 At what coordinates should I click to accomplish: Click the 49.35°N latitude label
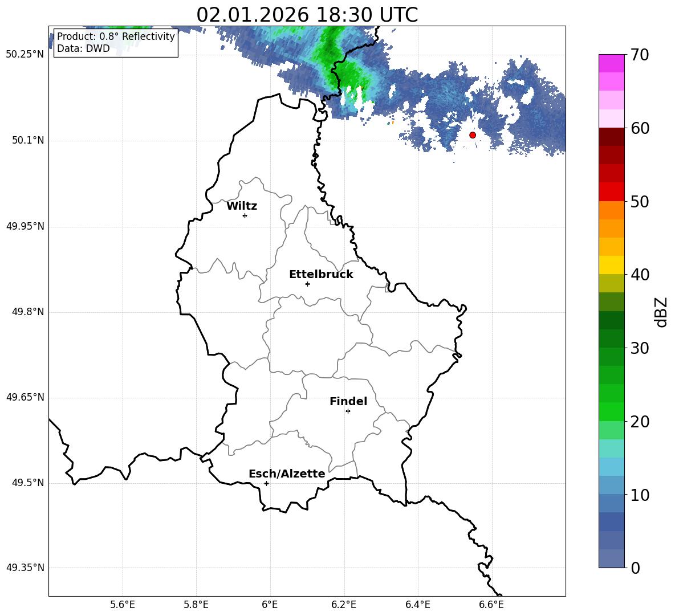point(25,568)
